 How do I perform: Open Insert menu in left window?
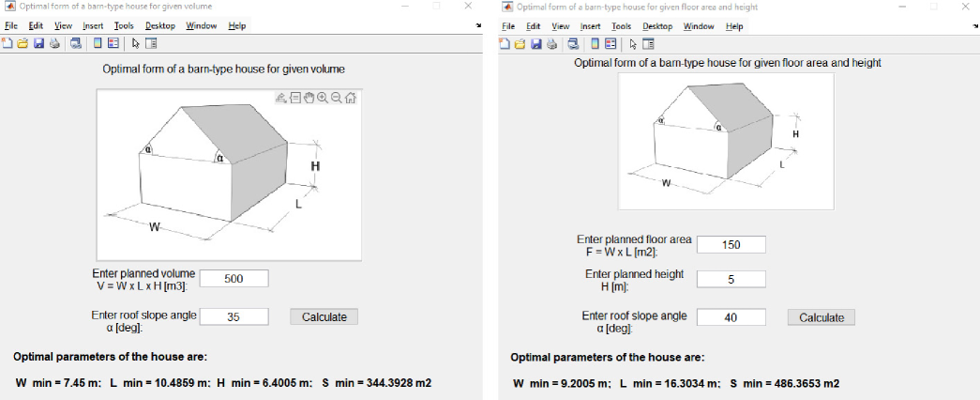(x=94, y=25)
